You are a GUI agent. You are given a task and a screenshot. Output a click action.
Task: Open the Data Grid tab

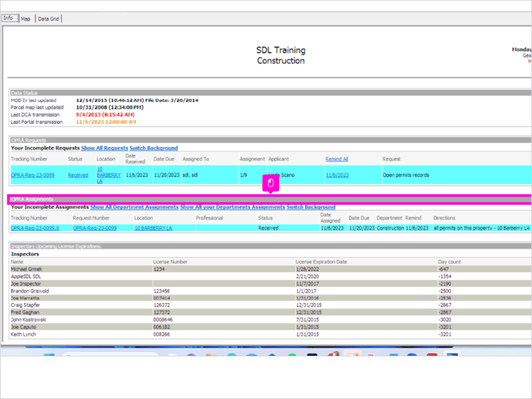tap(48, 19)
